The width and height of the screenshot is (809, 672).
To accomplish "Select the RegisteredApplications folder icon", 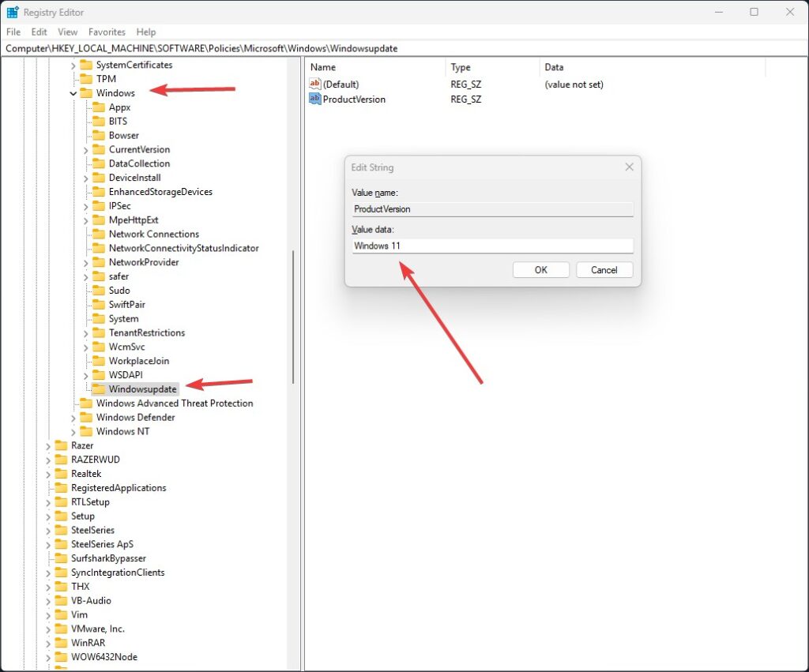I will click(x=61, y=488).
